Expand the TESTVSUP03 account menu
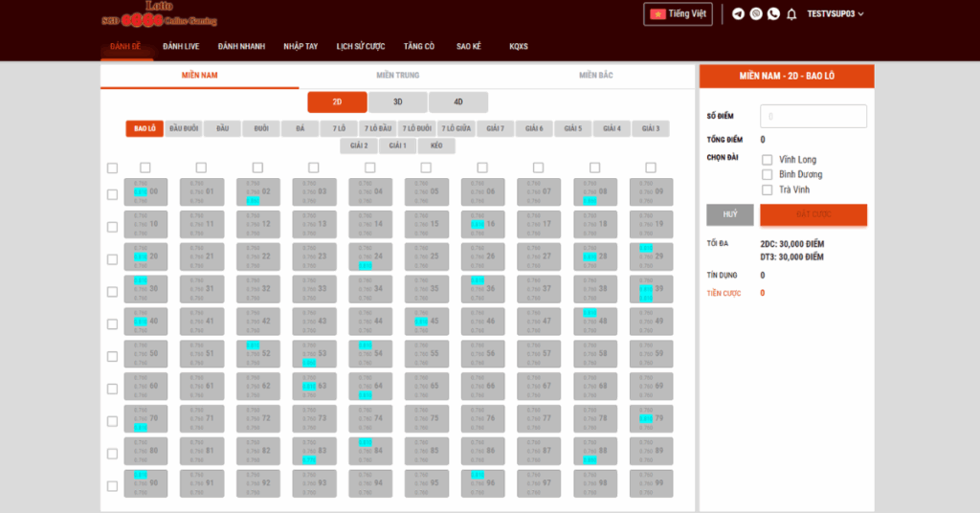The image size is (980, 513). pyautogui.click(x=835, y=13)
